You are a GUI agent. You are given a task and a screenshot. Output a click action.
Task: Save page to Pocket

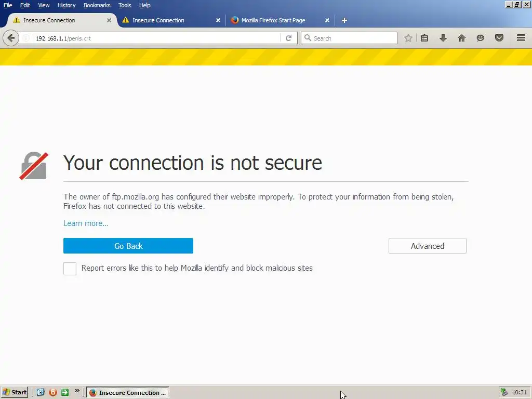(499, 38)
